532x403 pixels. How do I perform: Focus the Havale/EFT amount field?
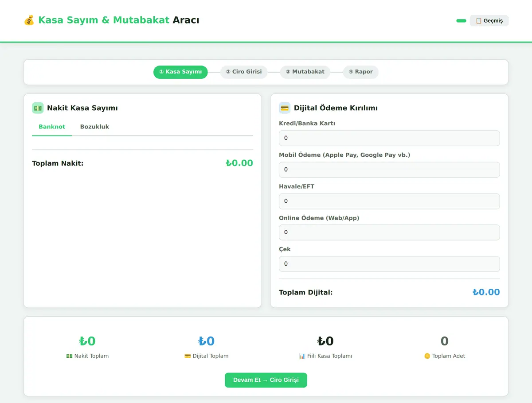click(x=389, y=201)
